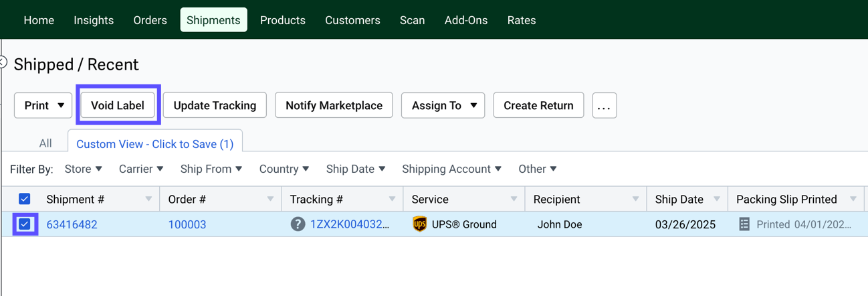Click the Create Return button
Image resolution: width=868 pixels, height=296 pixels.
538,106
